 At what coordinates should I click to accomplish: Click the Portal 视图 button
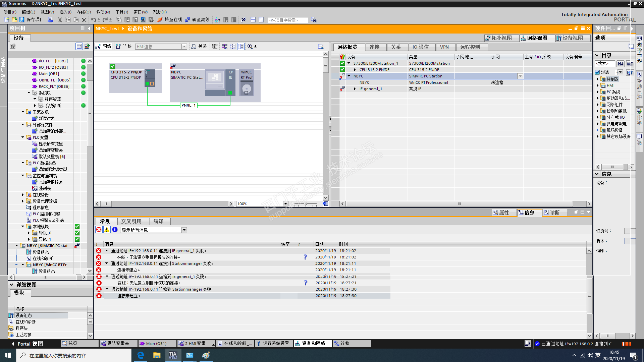[27, 344]
